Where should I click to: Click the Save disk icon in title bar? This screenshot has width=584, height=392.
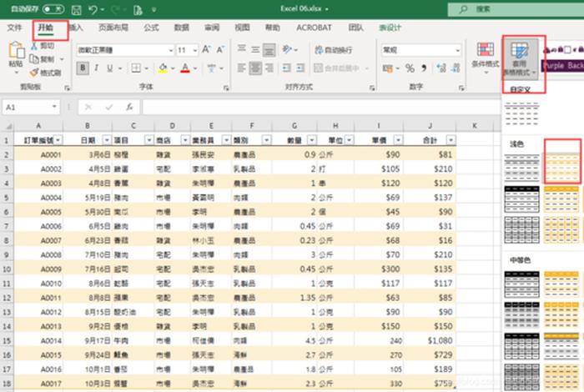pyautogui.click(x=77, y=10)
